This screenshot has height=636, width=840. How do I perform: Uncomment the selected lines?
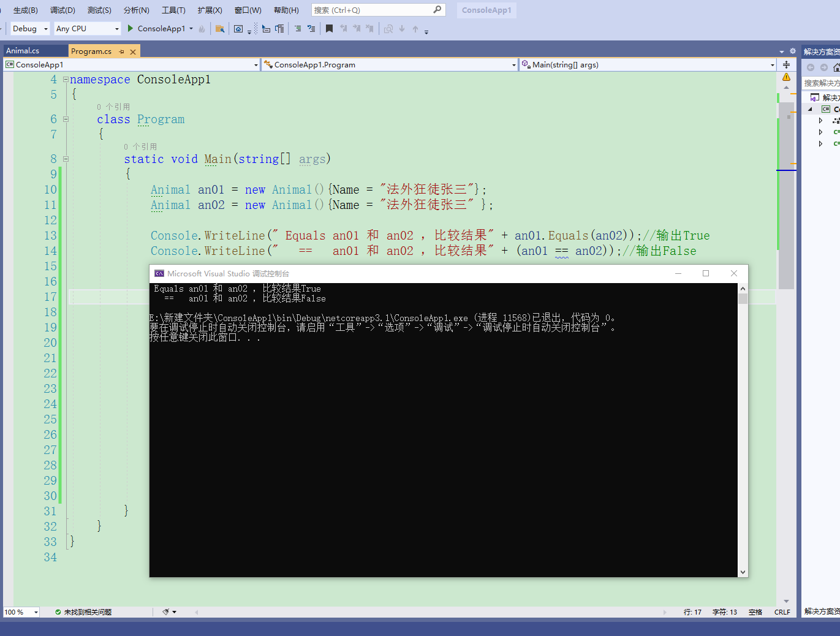[x=311, y=29]
